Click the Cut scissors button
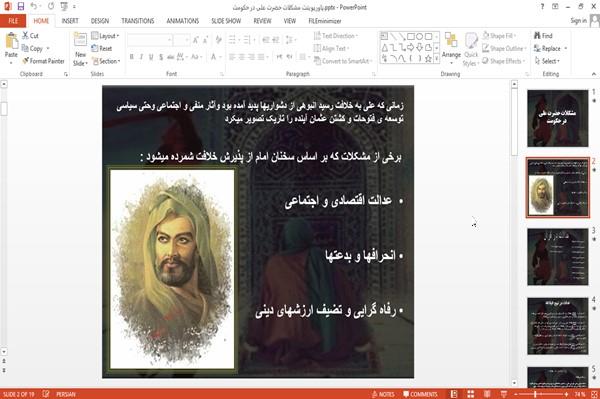Viewport: 600px width, 399px height. click(30, 36)
